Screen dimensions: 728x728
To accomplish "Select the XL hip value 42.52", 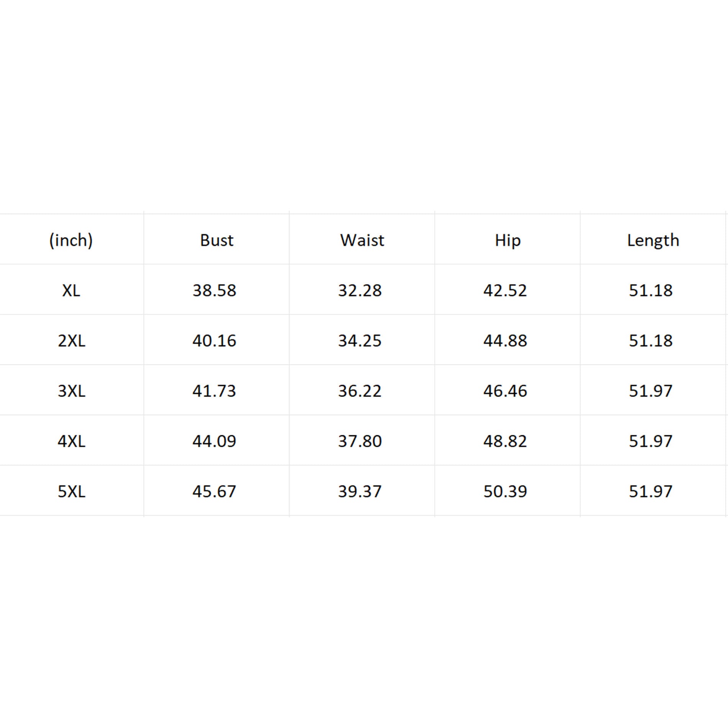I will pyautogui.click(x=505, y=290).
